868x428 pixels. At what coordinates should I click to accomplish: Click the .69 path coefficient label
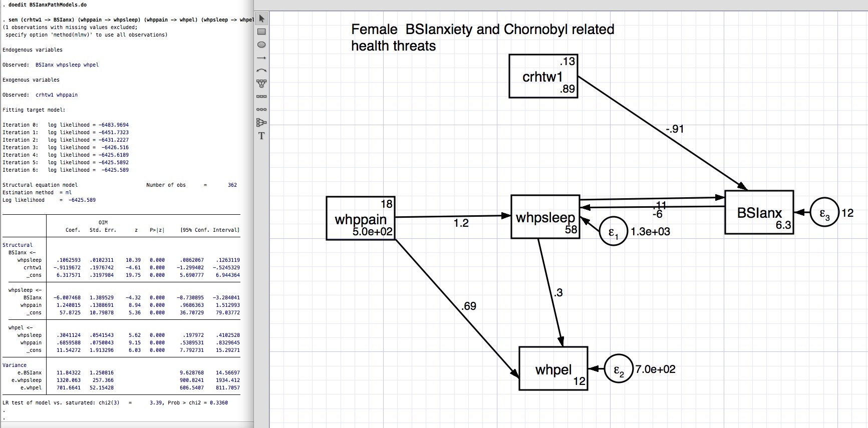469,306
